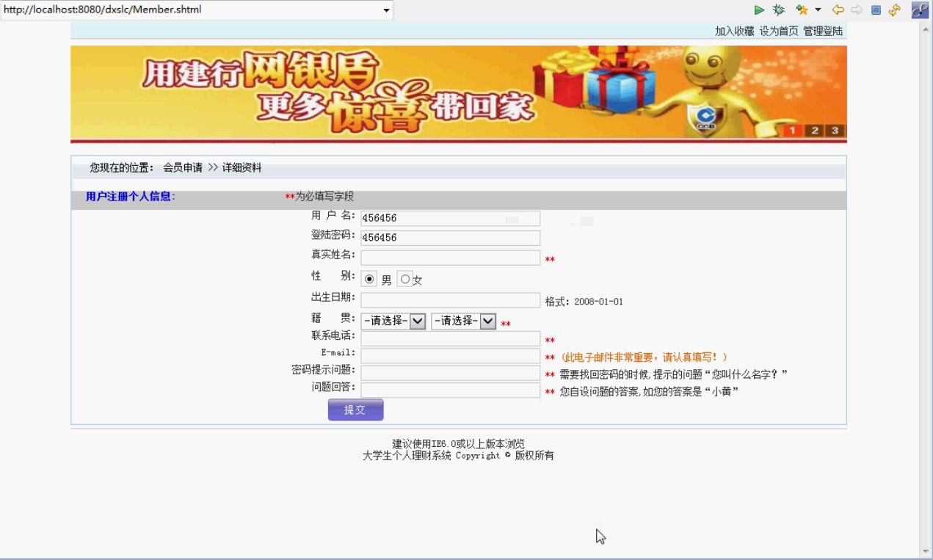Click the 为必填写字段 note
Viewport: 933px width, 560px height.
[324, 197]
